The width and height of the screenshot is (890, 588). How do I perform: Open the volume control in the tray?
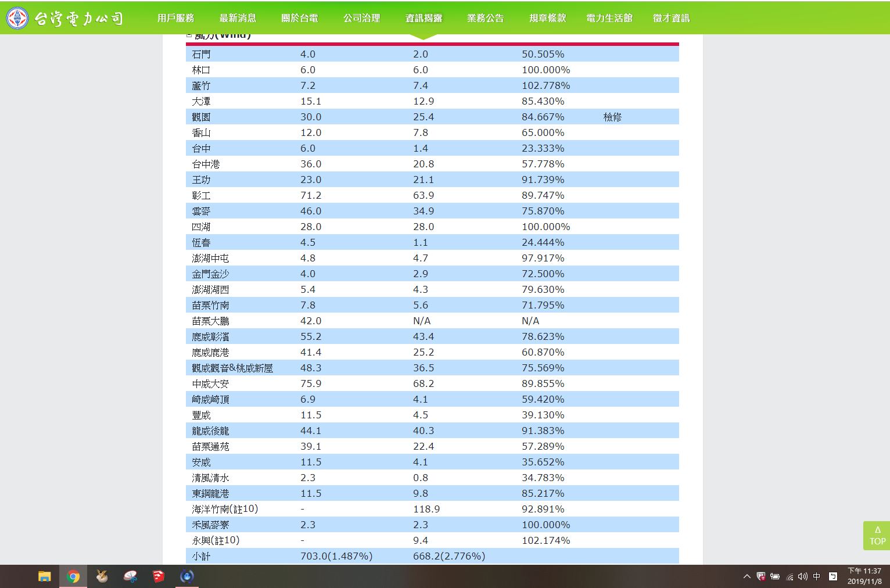click(803, 576)
